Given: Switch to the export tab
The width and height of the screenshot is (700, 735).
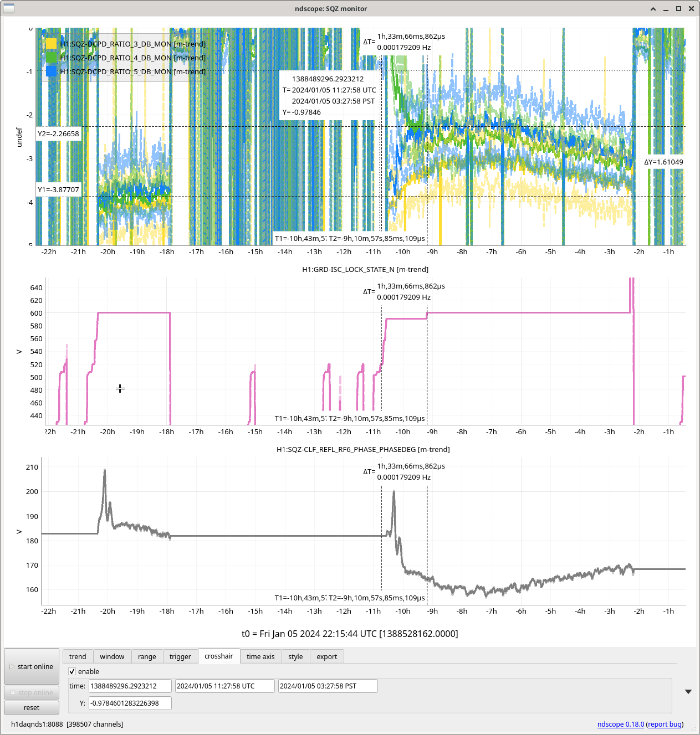Looking at the screenshot, I should point(326,656).
